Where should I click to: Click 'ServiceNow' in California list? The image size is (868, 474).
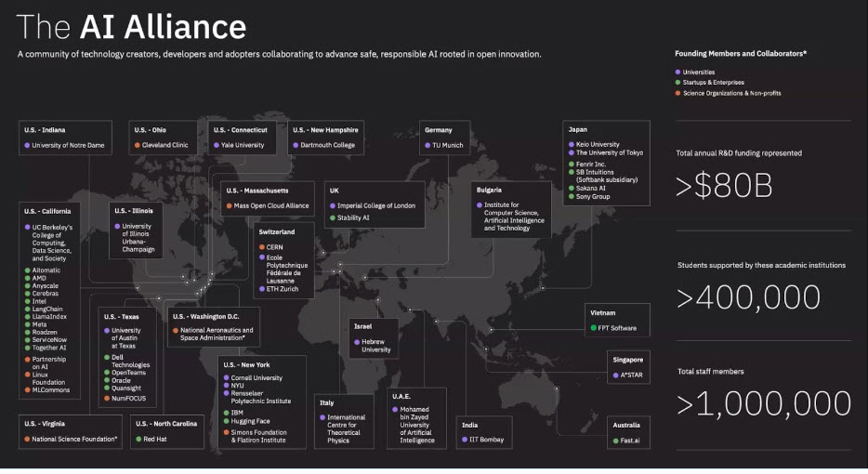[x=50, y=340]
